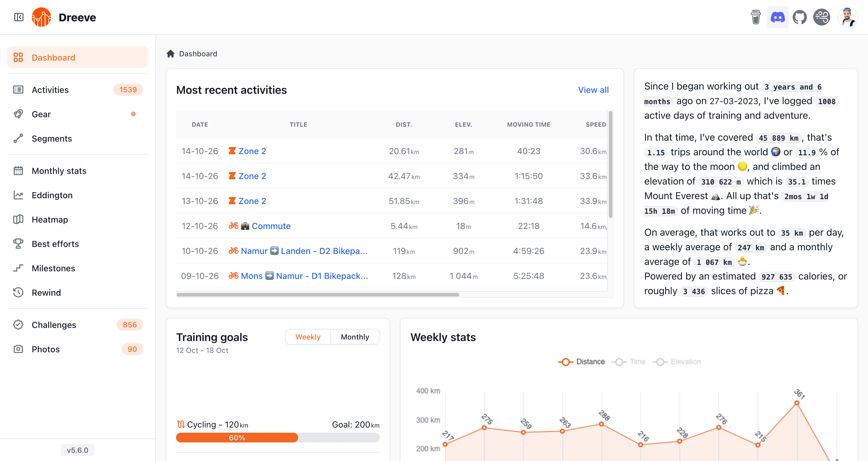Image resolution: width=868 pixels, height=461 pixels.
Task: Click the Heatmap map icon
Action: (18, 219)
